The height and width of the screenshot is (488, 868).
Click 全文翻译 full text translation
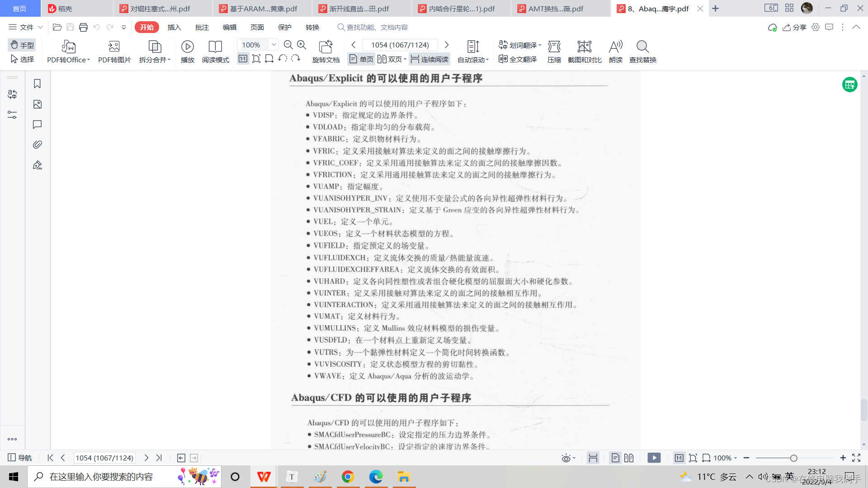coord(518,59)
